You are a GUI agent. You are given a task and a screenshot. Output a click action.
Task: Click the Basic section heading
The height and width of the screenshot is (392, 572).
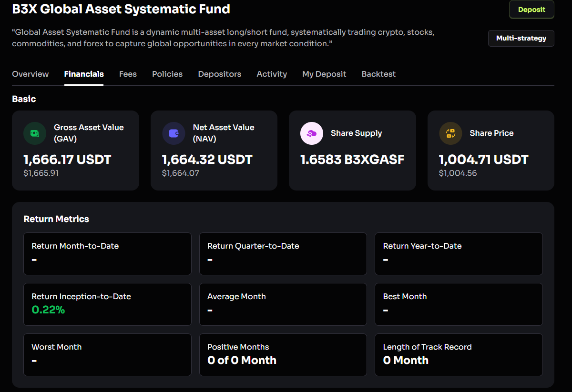coord(24,99)
